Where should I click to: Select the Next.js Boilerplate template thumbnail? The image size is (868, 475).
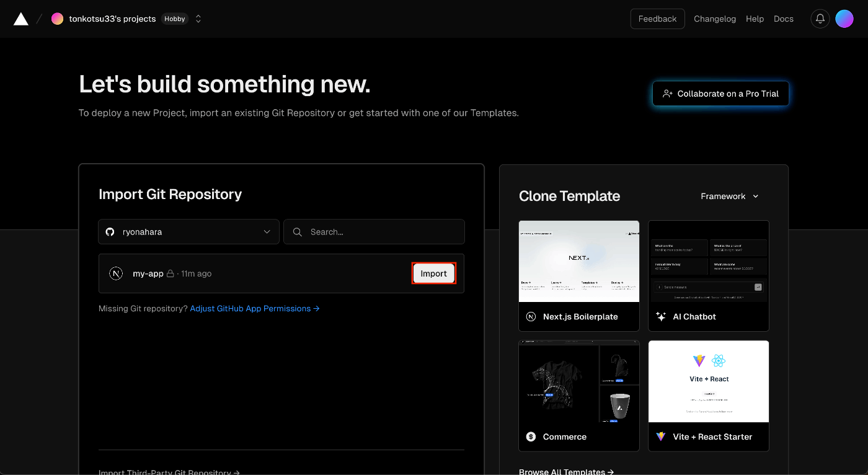pyautogui.click(x=579, y=261)
